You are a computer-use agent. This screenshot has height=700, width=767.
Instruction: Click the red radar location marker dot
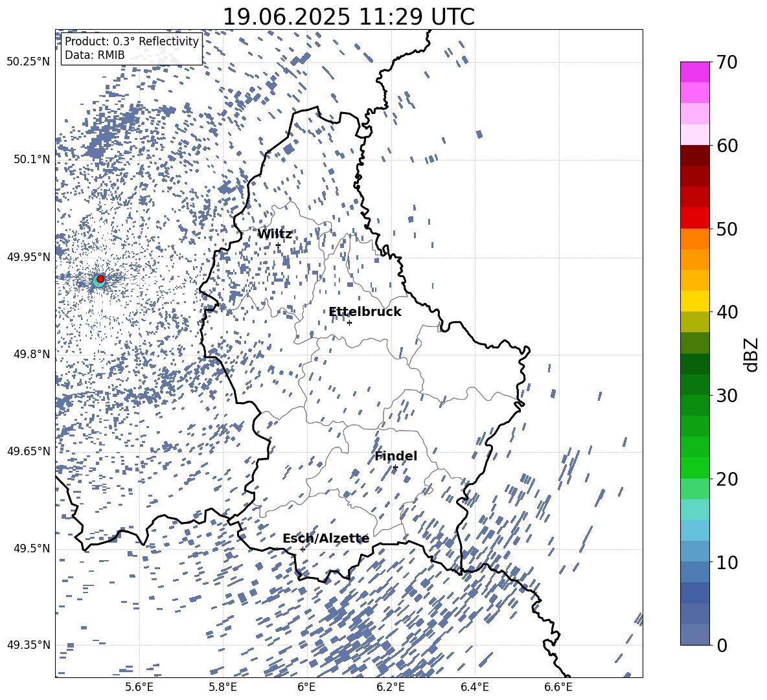click(100, 279)
